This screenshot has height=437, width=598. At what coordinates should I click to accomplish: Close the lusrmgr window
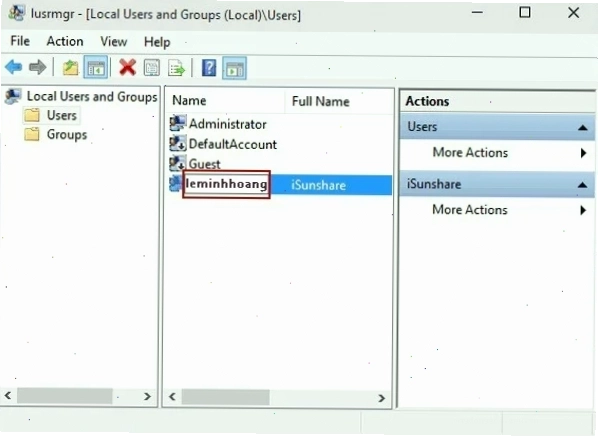click(x=573, y=13)
